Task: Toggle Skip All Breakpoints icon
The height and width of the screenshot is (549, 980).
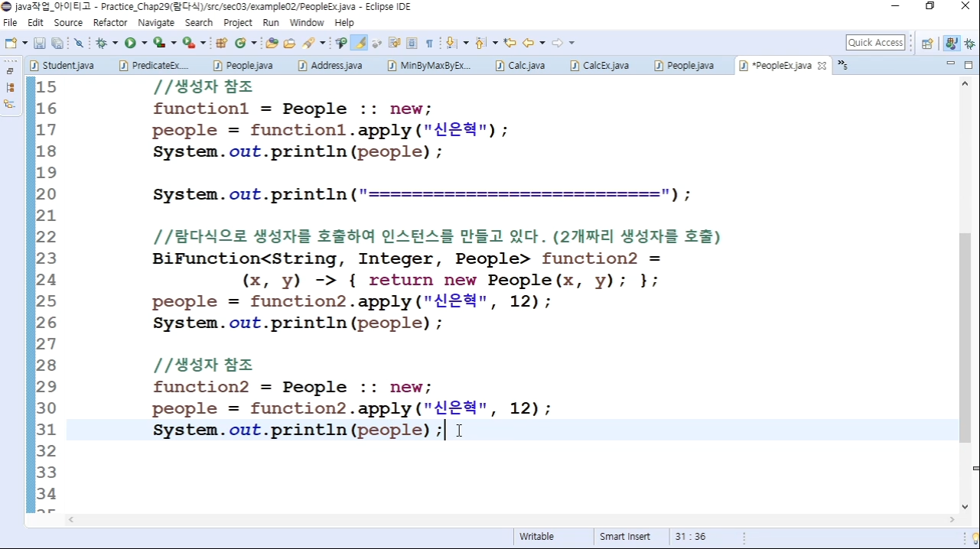Action: coord(79,43)
